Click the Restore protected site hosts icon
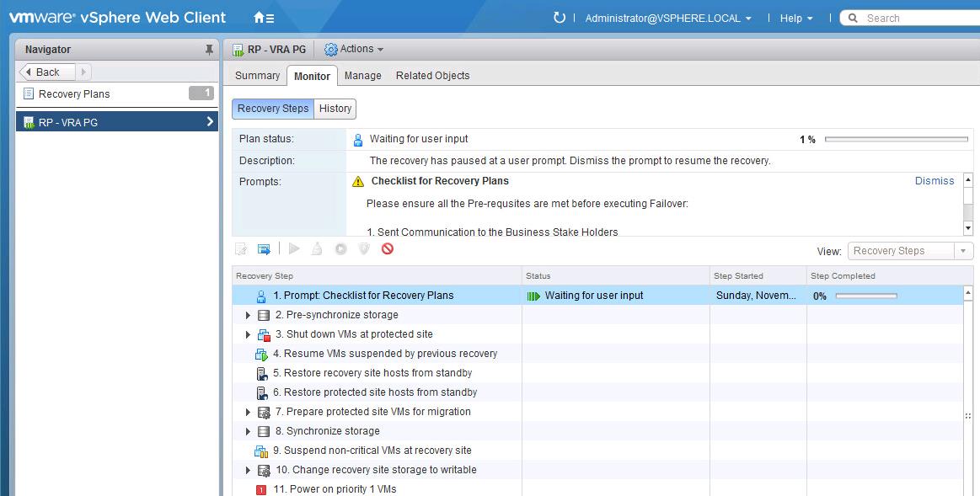980x496 pixels. (x=262, y=393)
